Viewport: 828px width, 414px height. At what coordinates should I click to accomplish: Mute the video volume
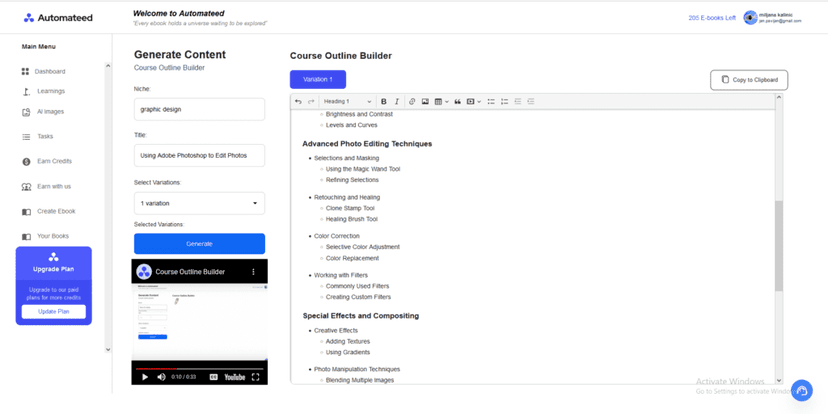[161, 377]
